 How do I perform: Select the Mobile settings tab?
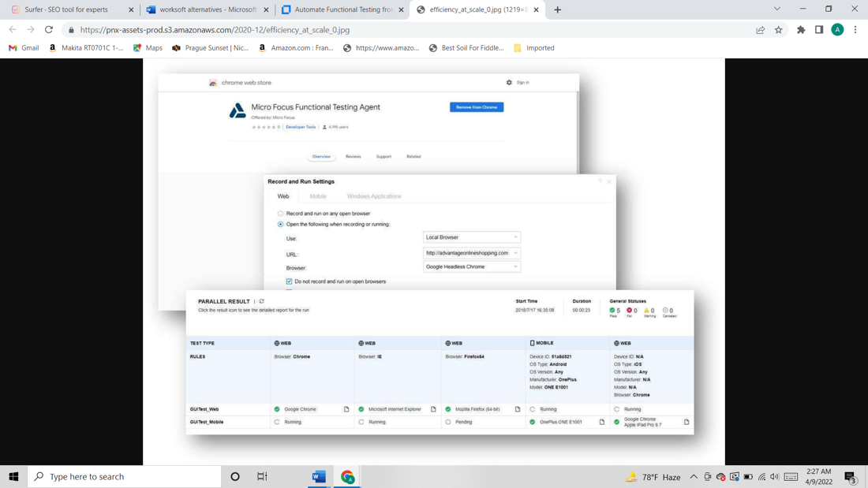pos(318,196)
